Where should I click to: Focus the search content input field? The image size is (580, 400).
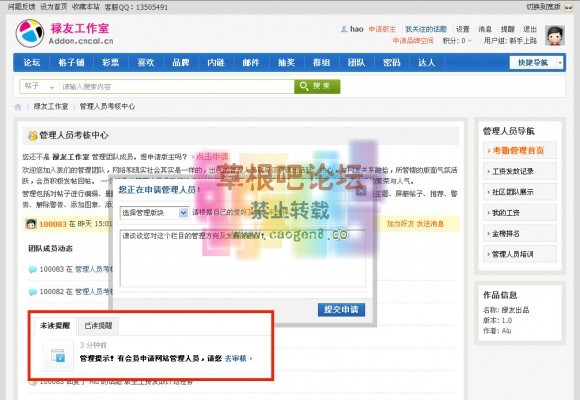pos(176,87)
